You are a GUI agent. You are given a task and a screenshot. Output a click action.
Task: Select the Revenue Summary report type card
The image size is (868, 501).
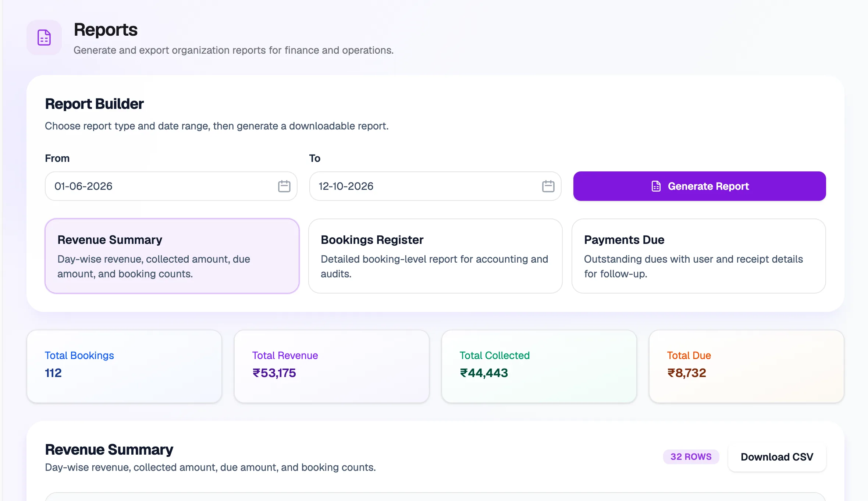(172, 256)
